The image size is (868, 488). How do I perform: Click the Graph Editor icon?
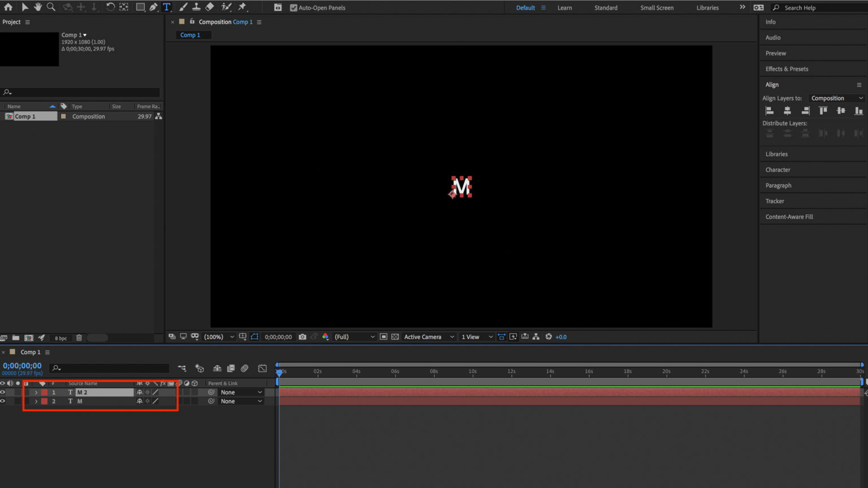[x=262, y=368]
